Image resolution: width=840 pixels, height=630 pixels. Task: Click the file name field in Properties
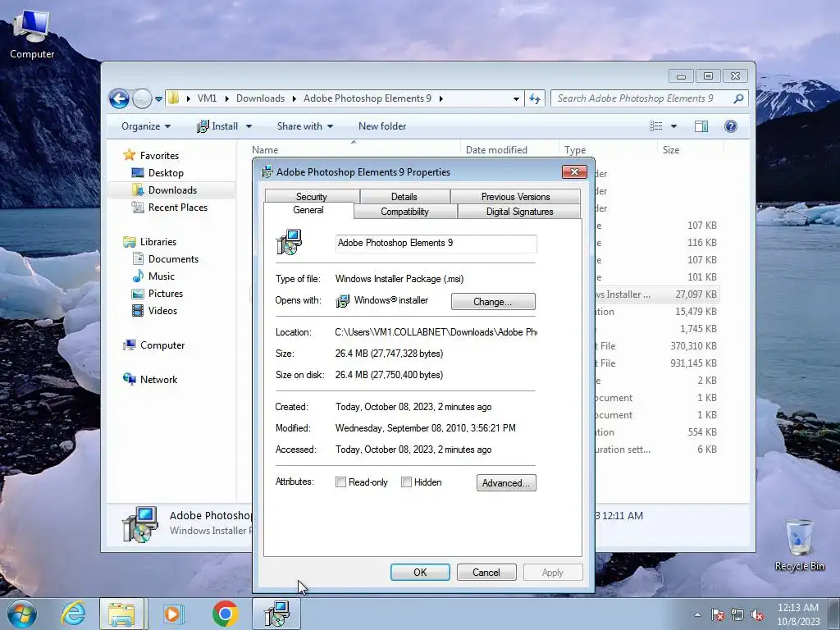[x=436, y=243]
